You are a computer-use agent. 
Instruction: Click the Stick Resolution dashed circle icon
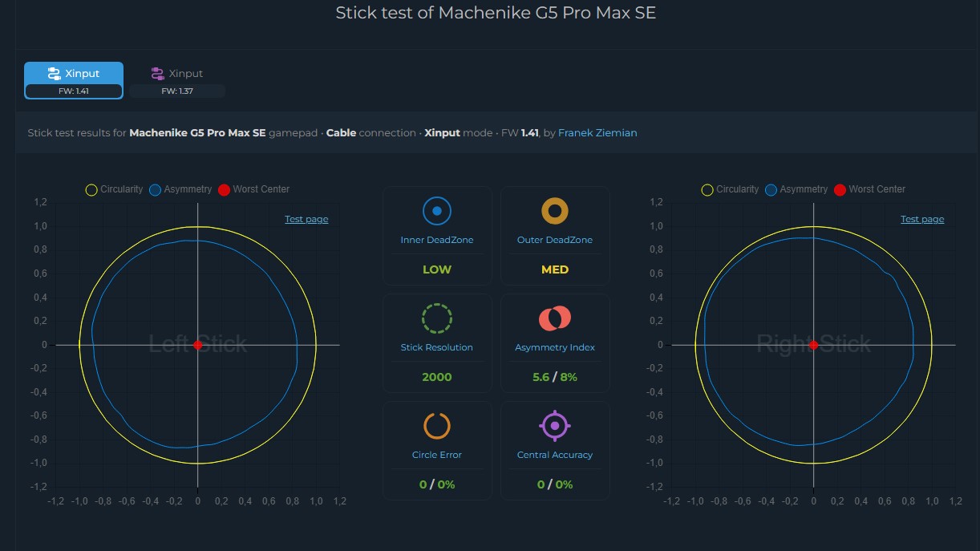tap(437, 318)
